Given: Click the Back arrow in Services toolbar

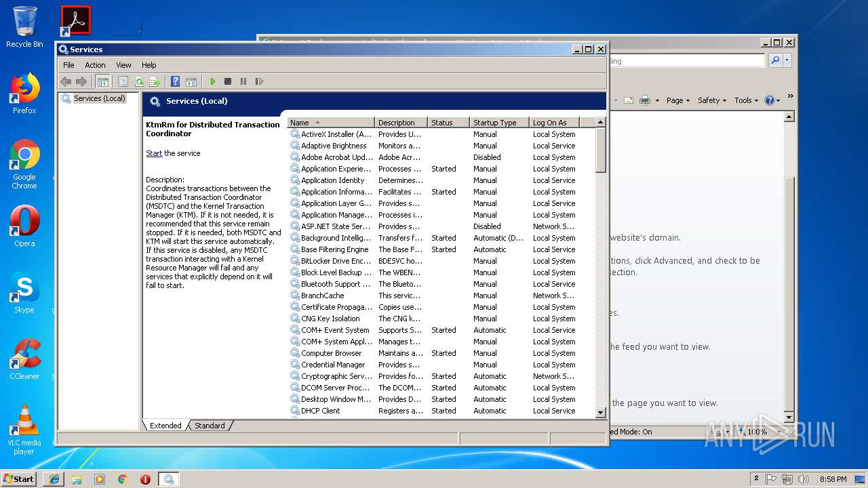Looking at the screenshot, I should point(66,82).
